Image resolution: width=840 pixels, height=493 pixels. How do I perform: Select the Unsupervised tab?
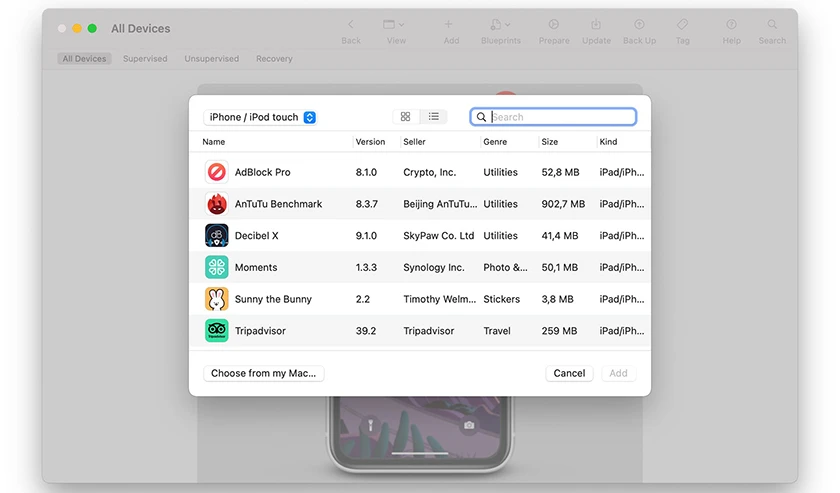coord(212,58)
